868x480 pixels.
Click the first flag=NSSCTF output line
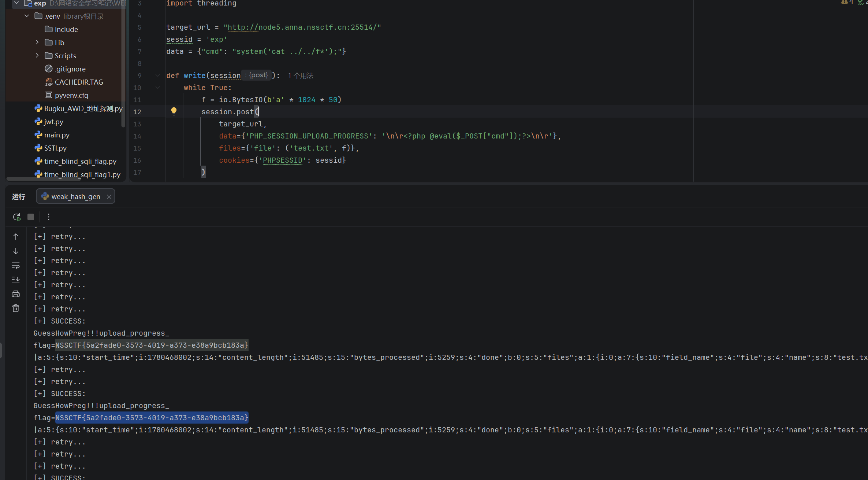point(141,345)
